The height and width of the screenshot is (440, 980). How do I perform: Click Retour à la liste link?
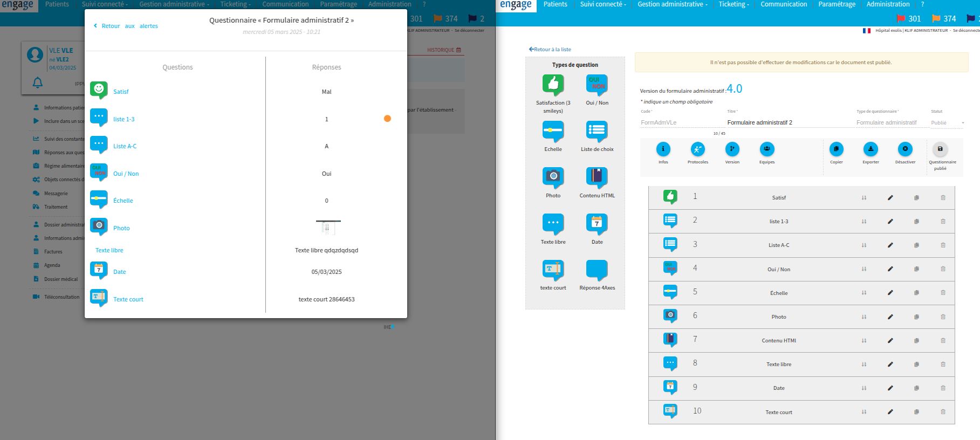pyautogui.click(x=550, y=49)
